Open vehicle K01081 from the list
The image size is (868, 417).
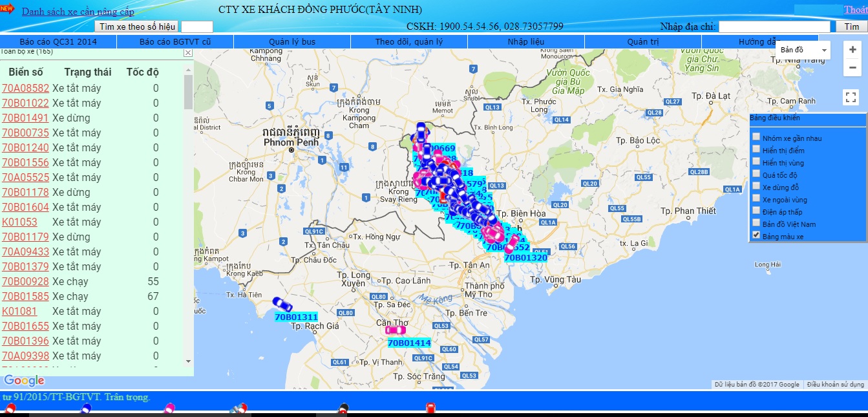click(19, 311)
